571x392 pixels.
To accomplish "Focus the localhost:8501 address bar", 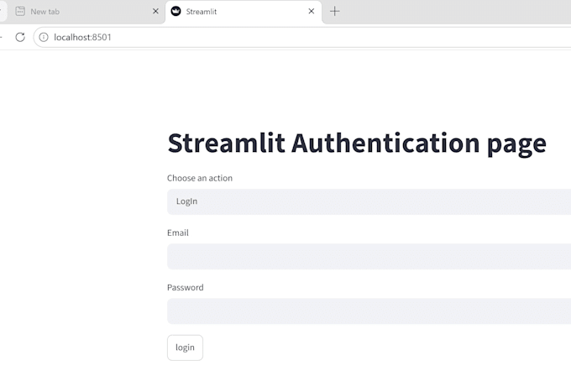I will click(x=302, y=37).
